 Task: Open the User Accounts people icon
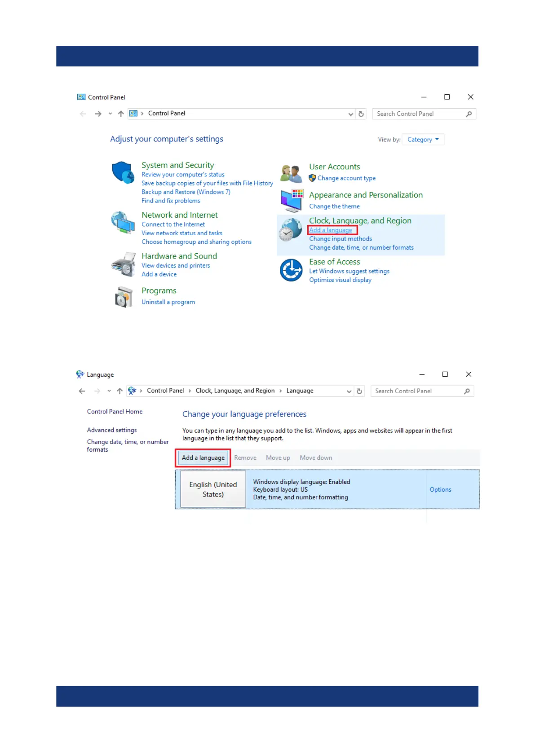[x=291, y=174]
